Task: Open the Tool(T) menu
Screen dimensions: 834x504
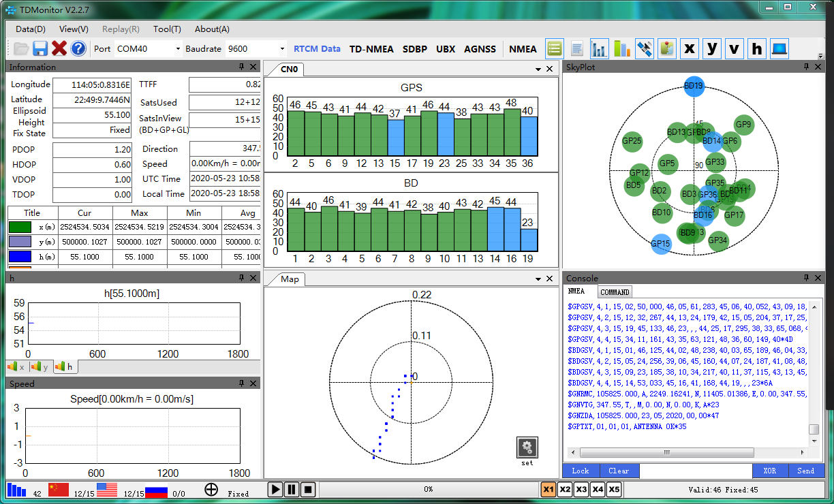Action: click(x=167, y=29)
